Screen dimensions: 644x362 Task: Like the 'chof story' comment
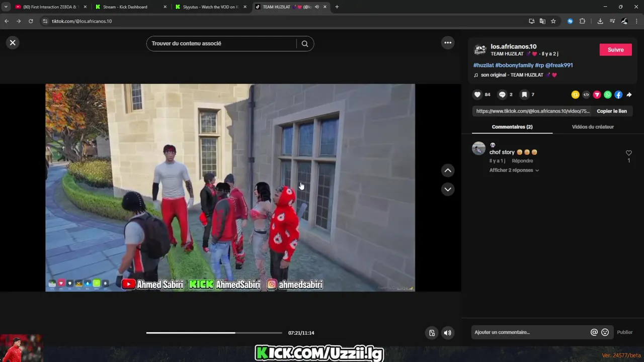point(628,153)
